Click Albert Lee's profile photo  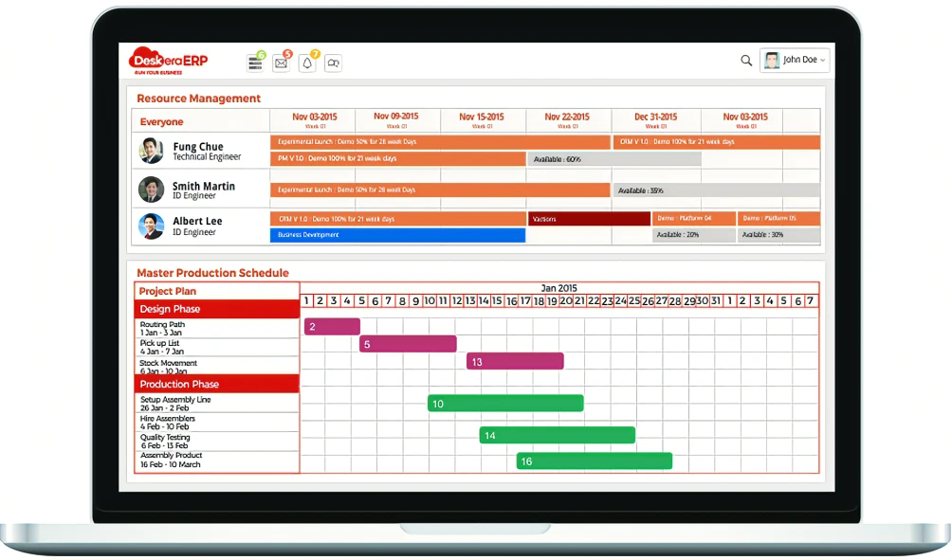(x=152, y=226)
